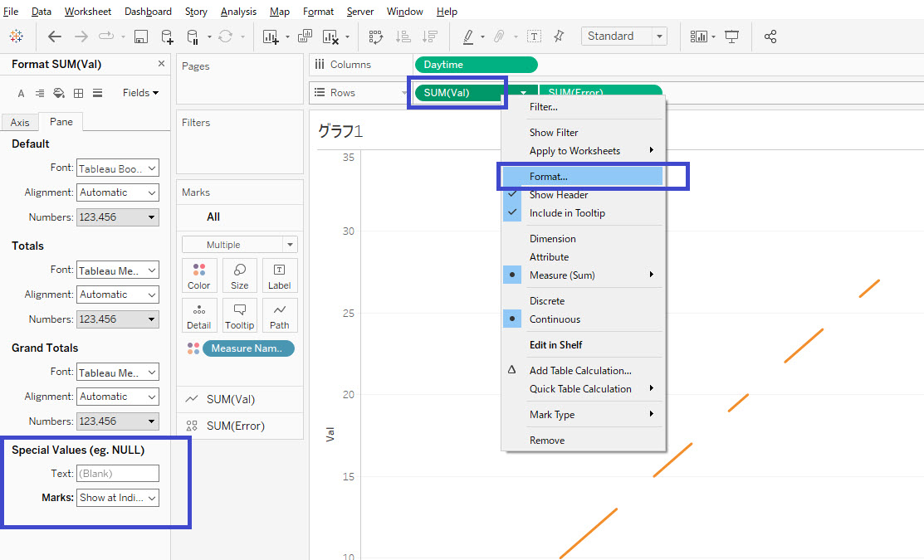The height and width of the screenshot is (560, 924).
Task: Click the Save icon in the toolbar
Action: (141, 37)
